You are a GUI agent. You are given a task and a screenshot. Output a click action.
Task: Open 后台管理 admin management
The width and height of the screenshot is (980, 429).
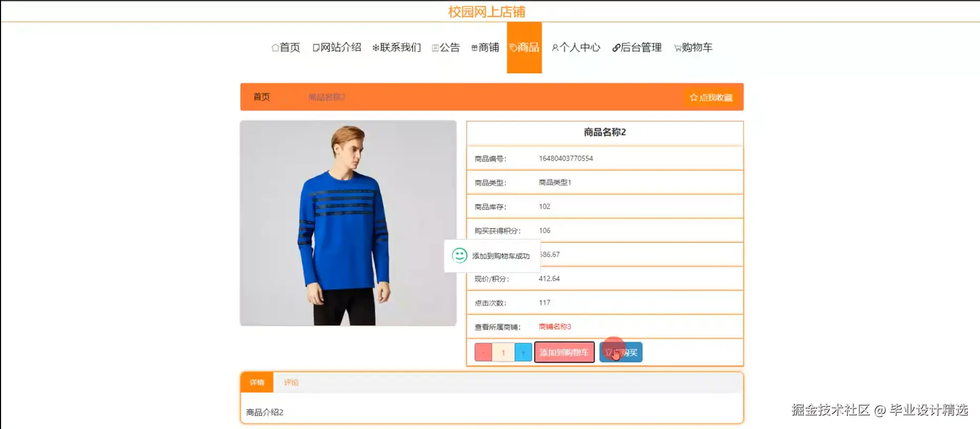(637, 47)
